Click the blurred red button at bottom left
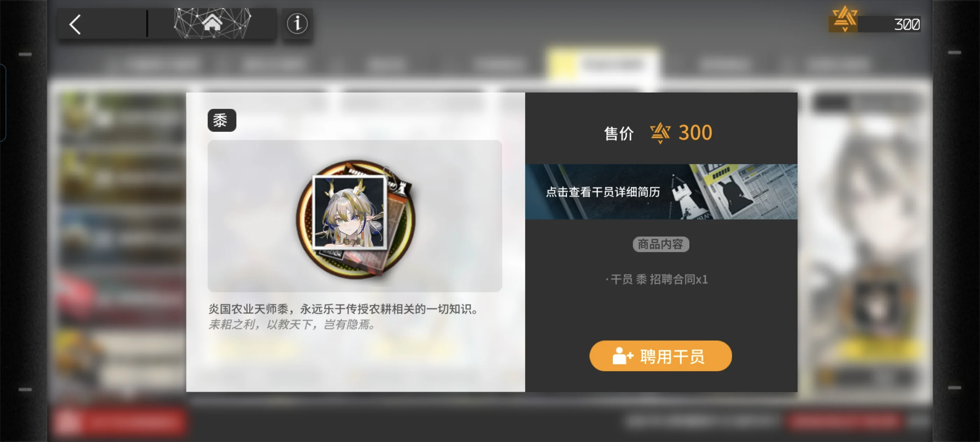Image resolution: width=980 pixels, height=442 pixels. tap(119, 421)
